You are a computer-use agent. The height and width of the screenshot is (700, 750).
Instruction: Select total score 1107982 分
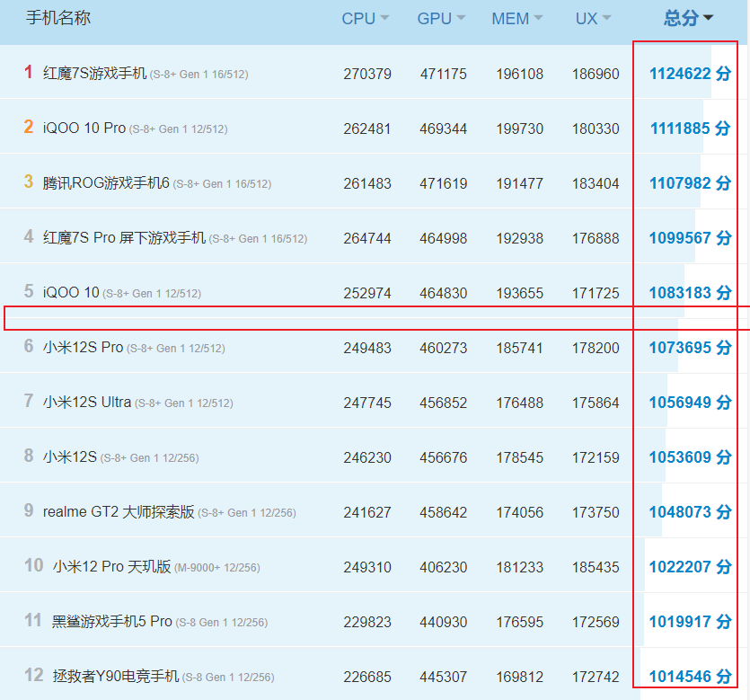[690, 182]
